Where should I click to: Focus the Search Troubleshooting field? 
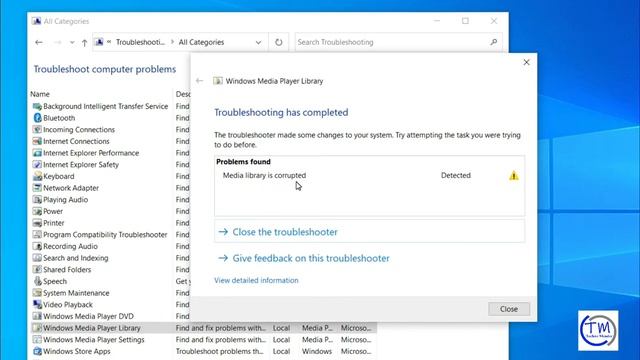(x=398, y=42)
